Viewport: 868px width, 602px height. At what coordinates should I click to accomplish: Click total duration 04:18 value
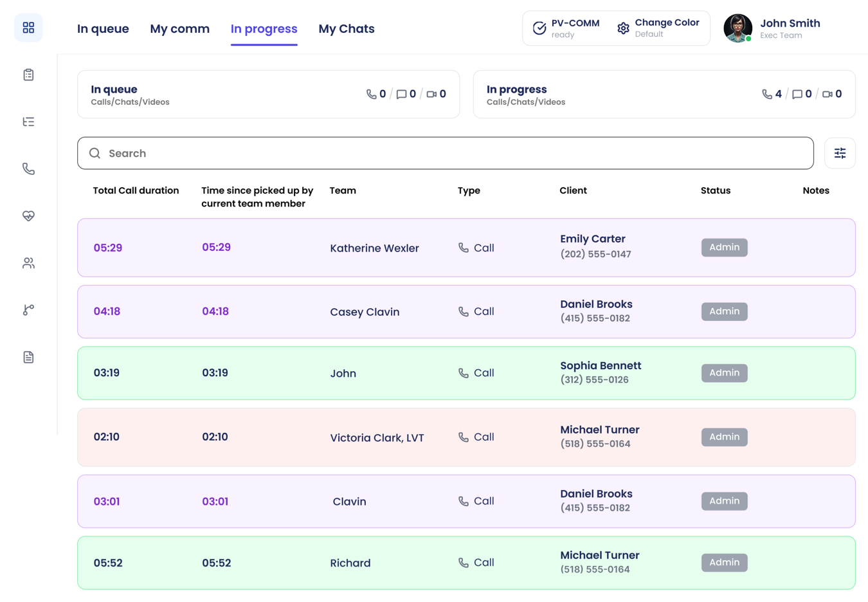[x=107, y=311]
